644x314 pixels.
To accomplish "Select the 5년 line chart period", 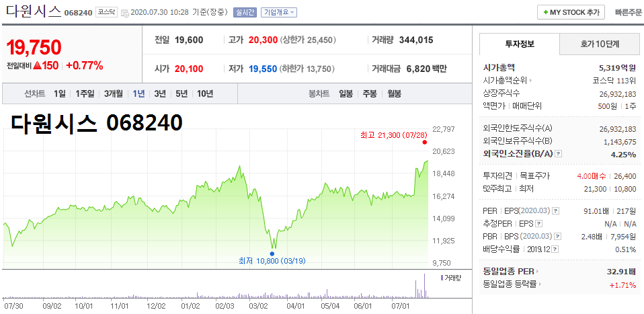I will point(181,93).
